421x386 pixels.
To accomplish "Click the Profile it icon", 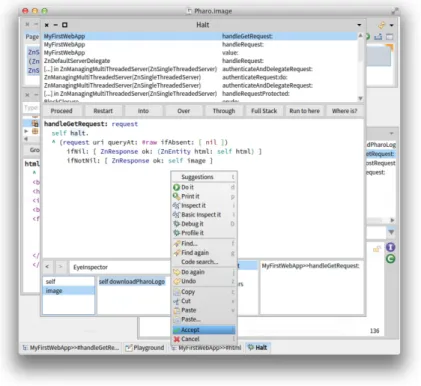I will pyautogui.click(x=176, y=233).
